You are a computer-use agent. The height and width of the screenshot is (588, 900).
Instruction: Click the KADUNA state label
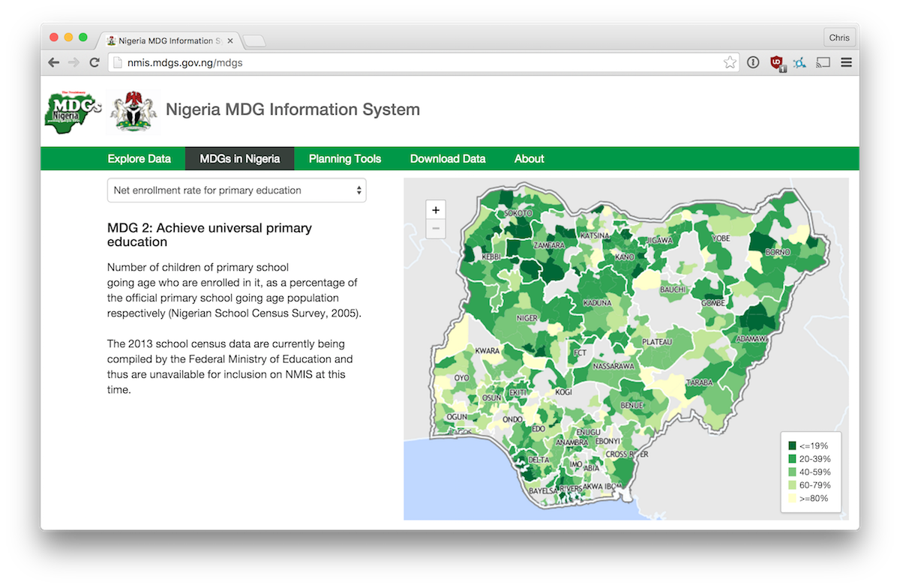[x=597, y=303]
